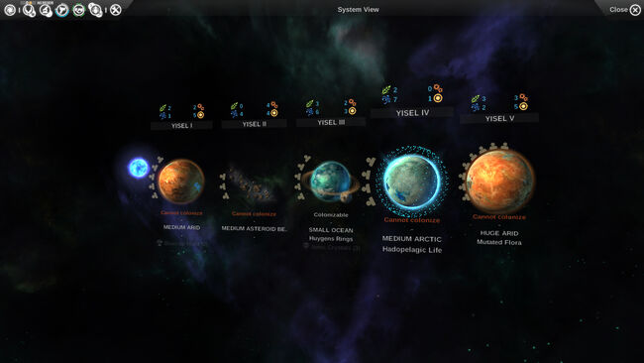The image size is (644, 363).
Task: Click the Mutated Flora anomaly text
Action: tap(499, 242)
